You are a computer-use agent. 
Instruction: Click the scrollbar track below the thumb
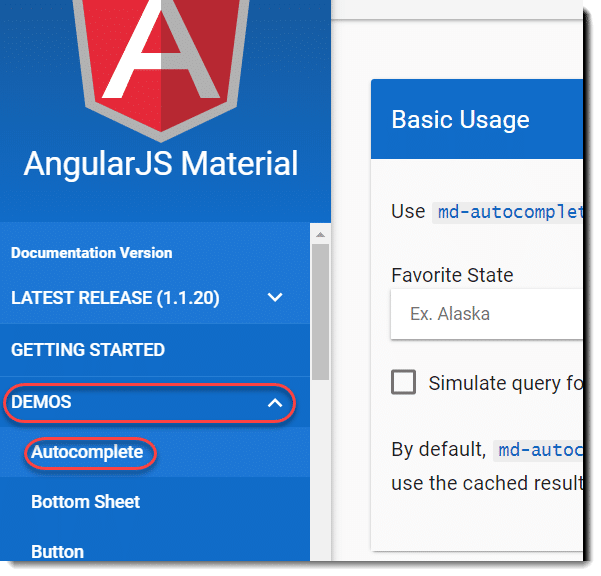[x=320, y=469]
